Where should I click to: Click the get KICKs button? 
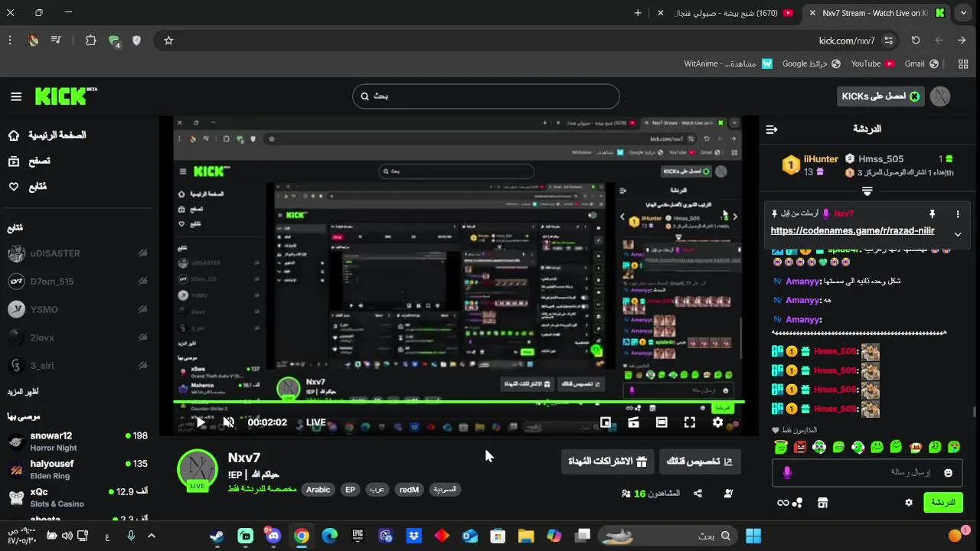[x=880, y=96]
